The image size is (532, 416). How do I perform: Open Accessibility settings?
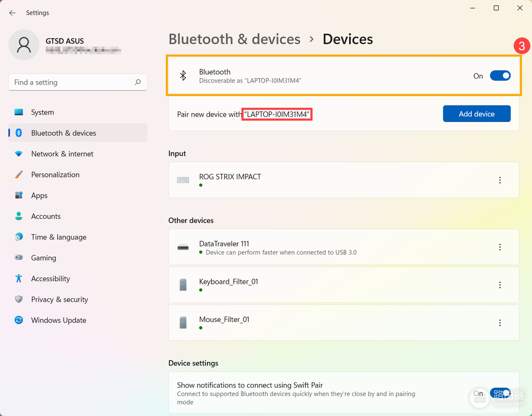point(78,279)
